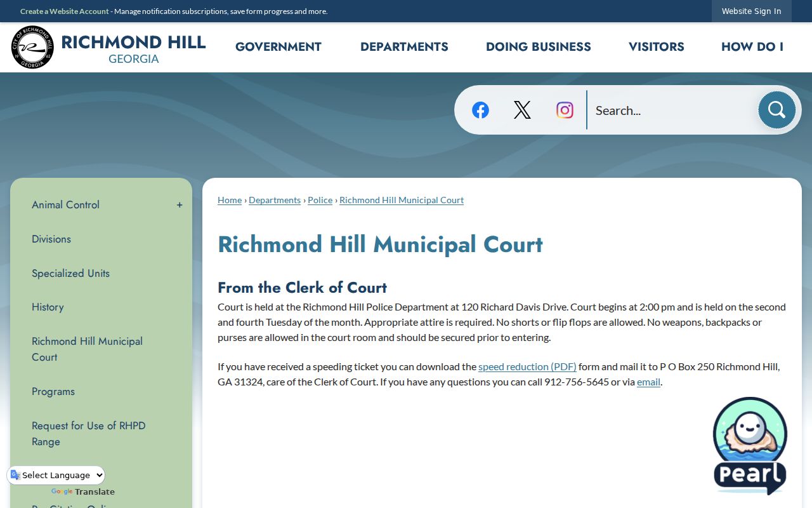Open the Visitors menu
This screenshot has width=812, height=508.
pyautogui.click(x=657, y=47)
